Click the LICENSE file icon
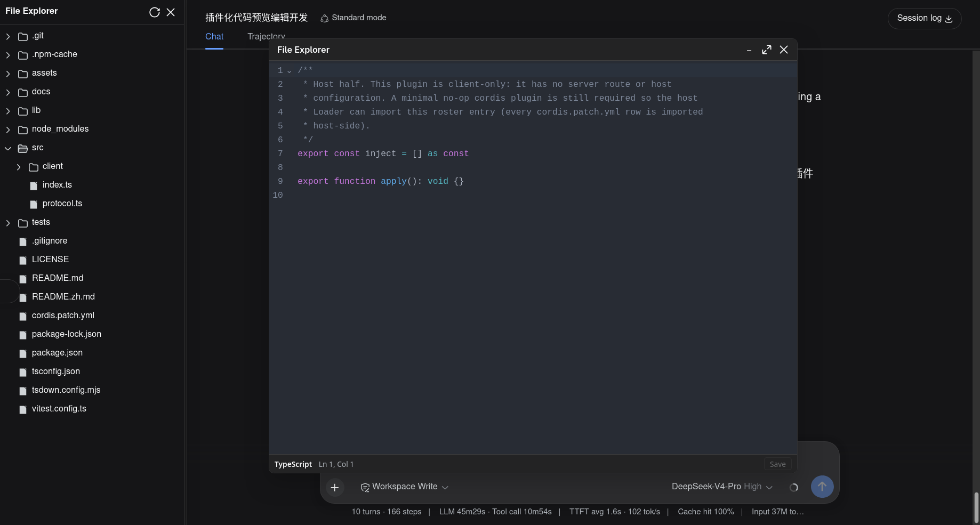Screen dimensions: 980x525 [x=23, y=261]
